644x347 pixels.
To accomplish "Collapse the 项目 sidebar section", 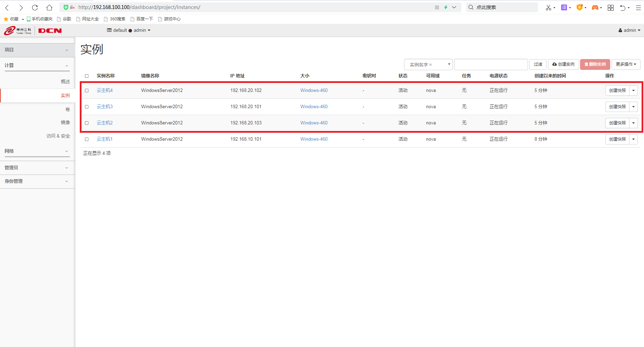I will (37, 50).
